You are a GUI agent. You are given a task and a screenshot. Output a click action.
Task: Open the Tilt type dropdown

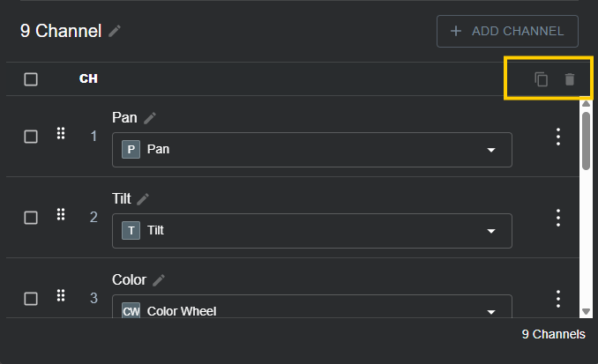(491, 231)
